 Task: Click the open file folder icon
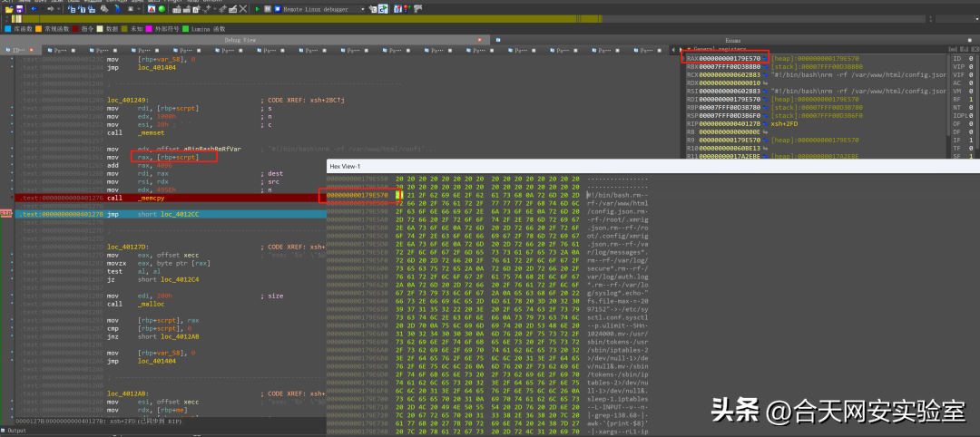click(x=7, y=8)
